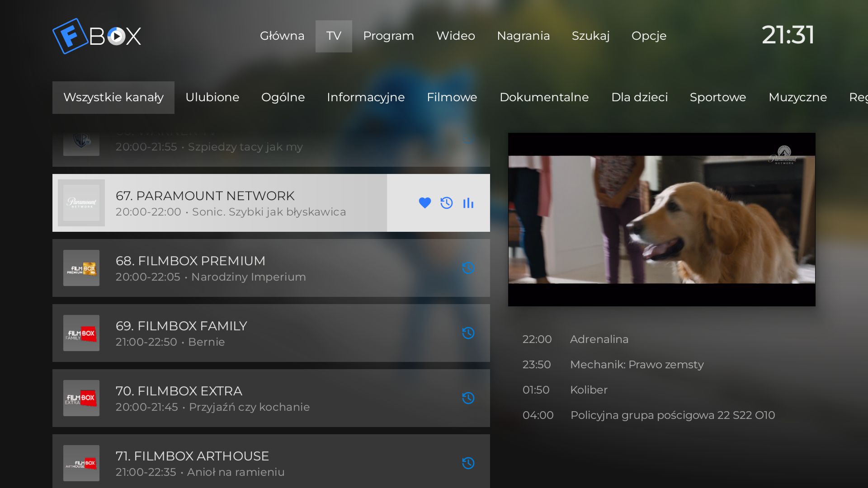Open the Szukaj search menu

click(x=590, y=36)
